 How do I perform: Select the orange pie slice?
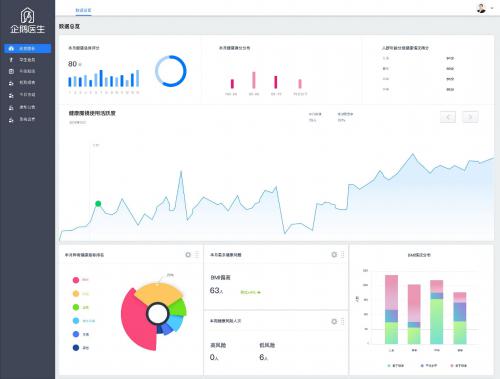point(158,292)
